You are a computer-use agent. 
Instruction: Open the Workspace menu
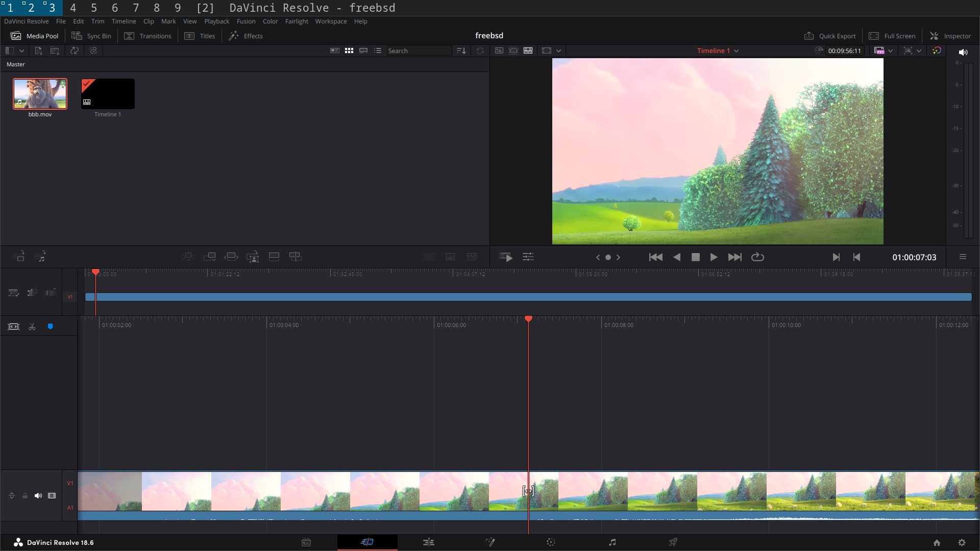pyautogui.click(x=331, y=21)
